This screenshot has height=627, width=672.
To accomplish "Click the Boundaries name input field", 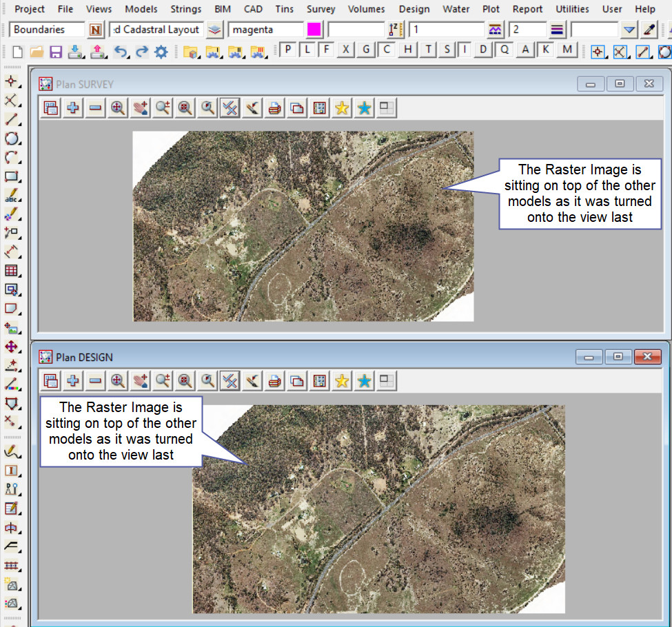I will (47, 30).
